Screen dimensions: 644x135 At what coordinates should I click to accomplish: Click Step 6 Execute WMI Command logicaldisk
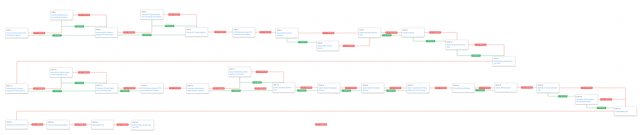(284, 33)
